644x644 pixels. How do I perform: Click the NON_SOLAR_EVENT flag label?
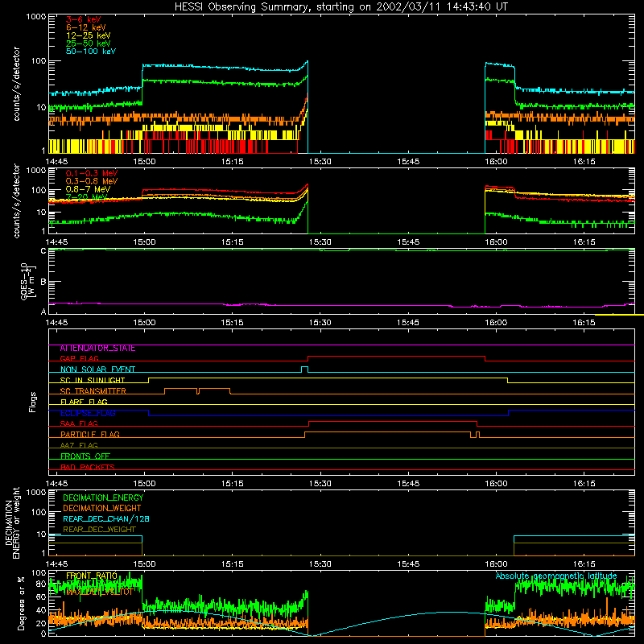coord(97,369)
